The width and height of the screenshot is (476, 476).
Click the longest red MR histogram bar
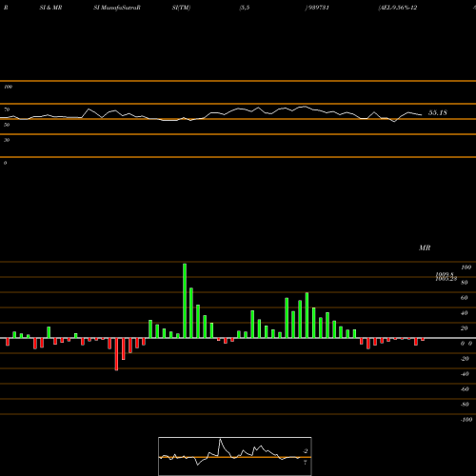116,354
